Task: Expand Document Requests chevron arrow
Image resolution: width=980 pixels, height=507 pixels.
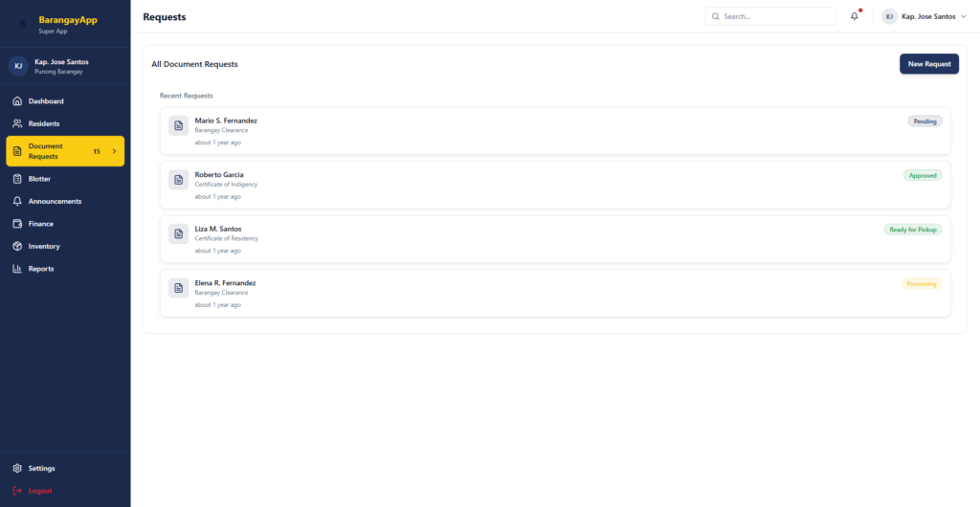Action: pos(114,151)
